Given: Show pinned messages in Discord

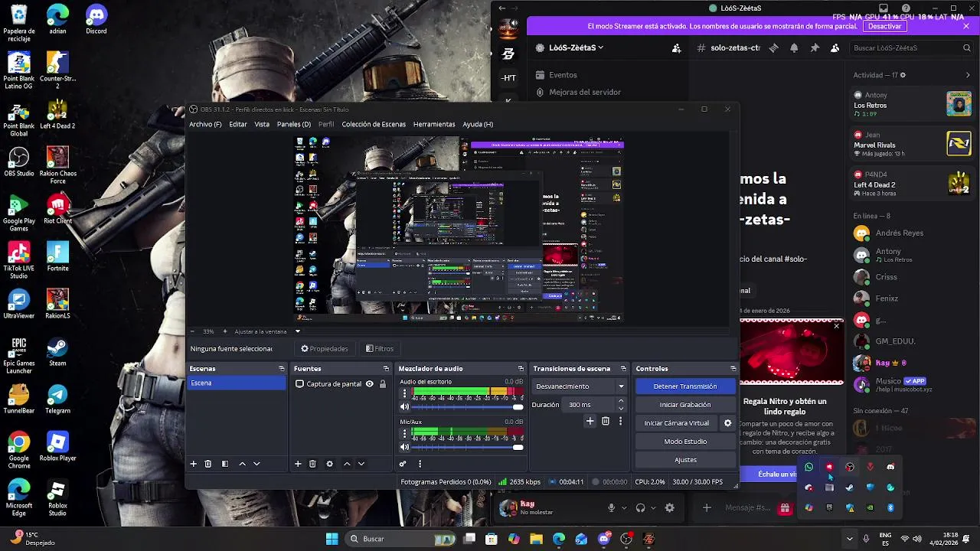Looking at the screenshot, I should click(815, 47).
